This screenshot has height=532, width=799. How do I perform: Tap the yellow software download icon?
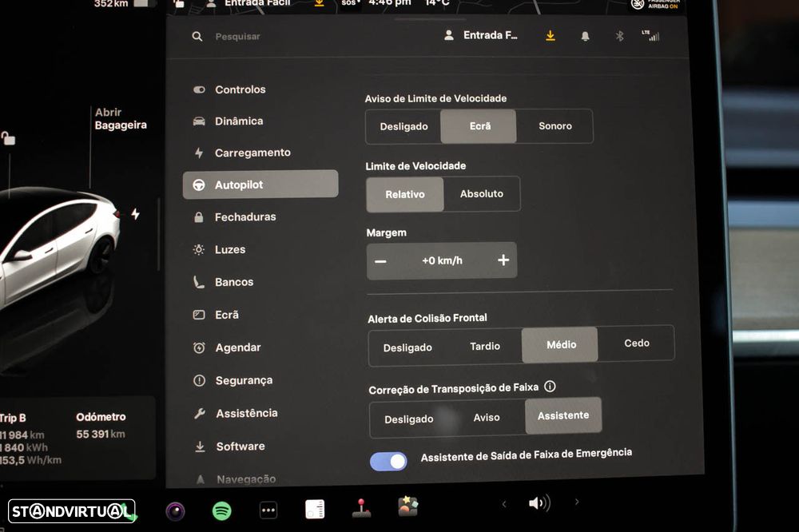[551, 36]
